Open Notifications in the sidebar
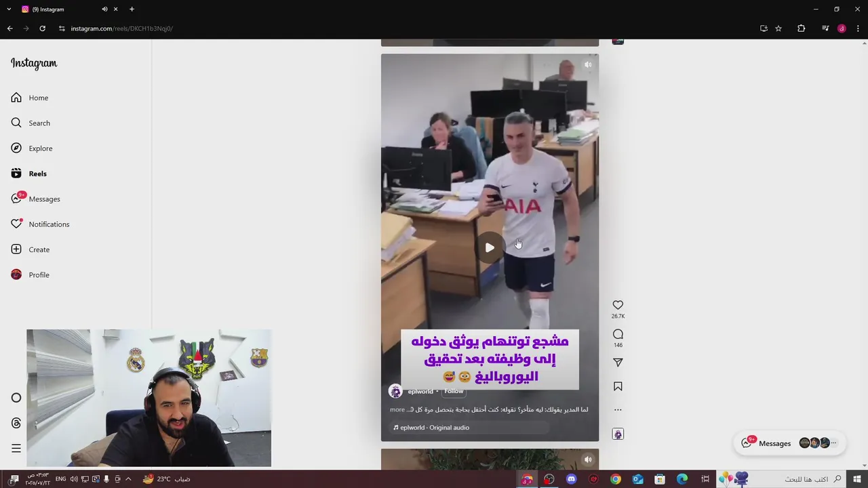The width and height of the screenshot is (868, 488). (x=49, y=224)
